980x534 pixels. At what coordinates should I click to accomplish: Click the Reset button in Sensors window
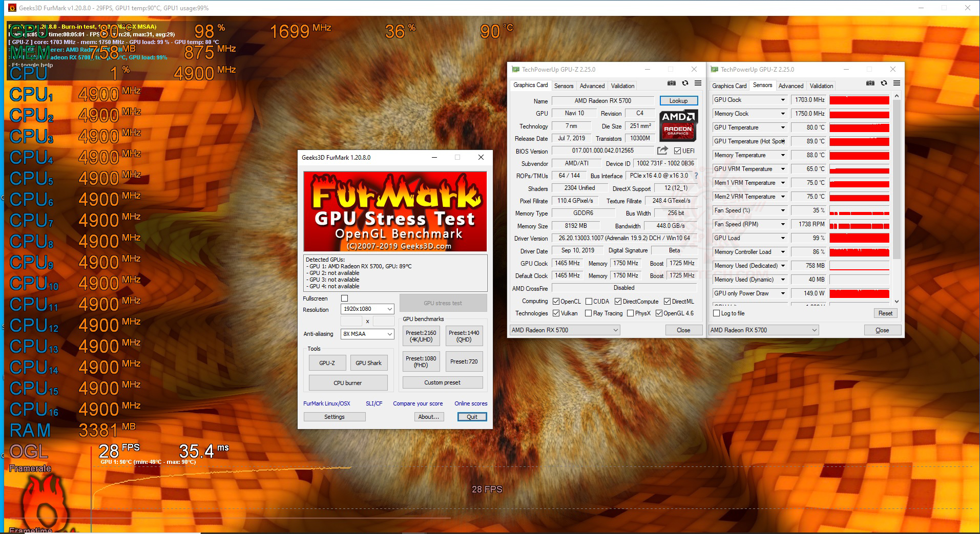click(885, 313)
